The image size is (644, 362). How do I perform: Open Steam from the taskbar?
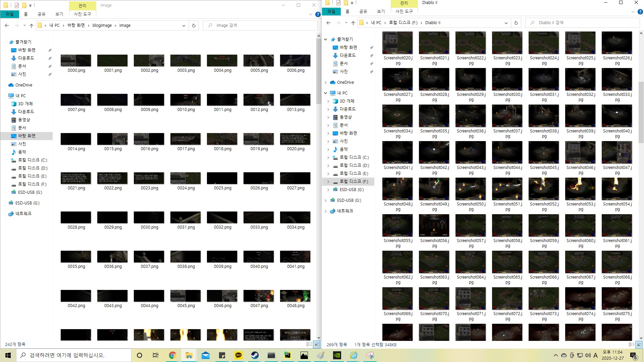coord(255,355)
